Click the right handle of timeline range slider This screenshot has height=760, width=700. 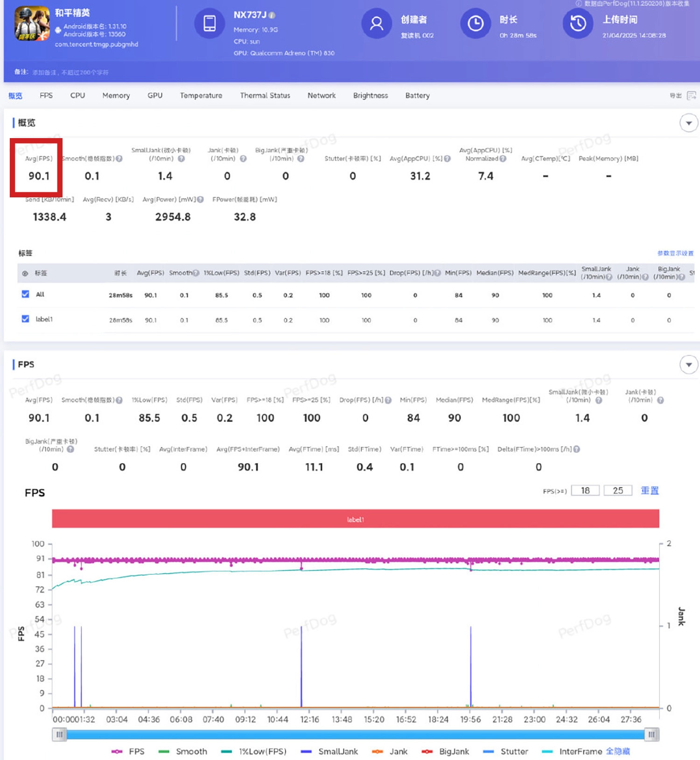click(652, 735)
